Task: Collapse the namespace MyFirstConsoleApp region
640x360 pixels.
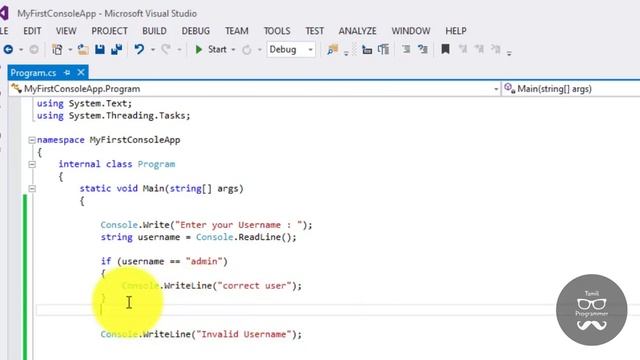Action: pos(32,140)
